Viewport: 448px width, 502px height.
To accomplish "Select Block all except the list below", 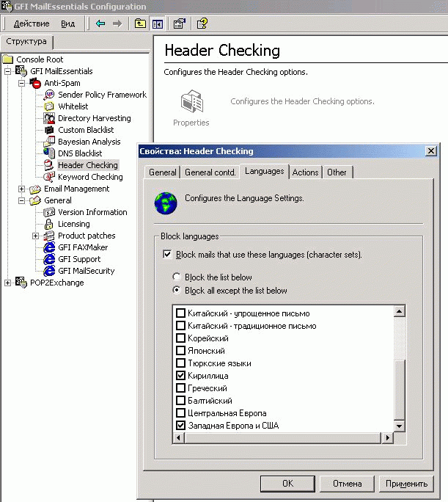I will coord(176,290).
